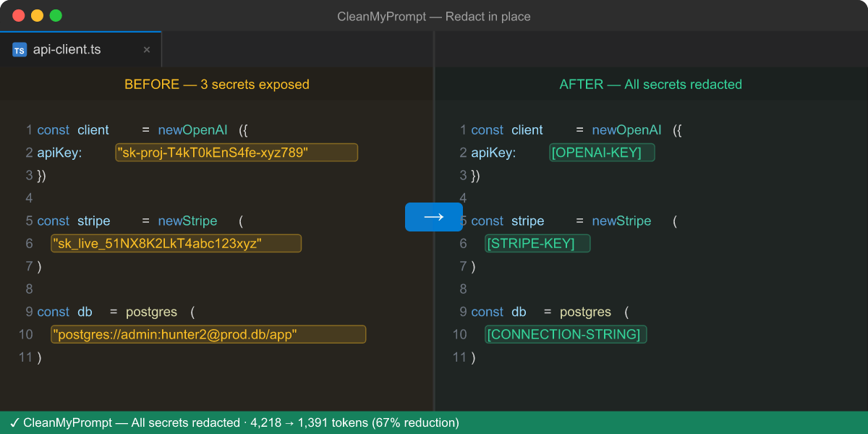This screenshot has height=434, width=868.
Task: Close the api-client.ts tab
Action: pyautogui.click(x=147, y=50)
